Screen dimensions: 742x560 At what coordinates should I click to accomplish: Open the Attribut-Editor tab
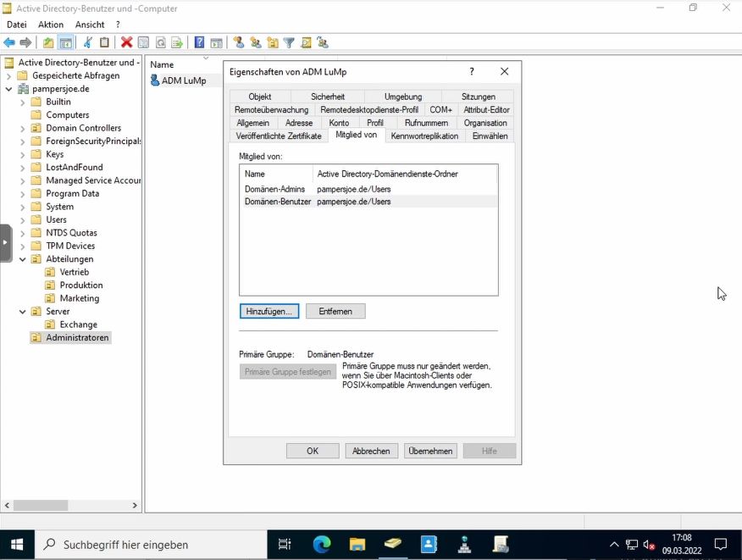[x=486, y=110]
